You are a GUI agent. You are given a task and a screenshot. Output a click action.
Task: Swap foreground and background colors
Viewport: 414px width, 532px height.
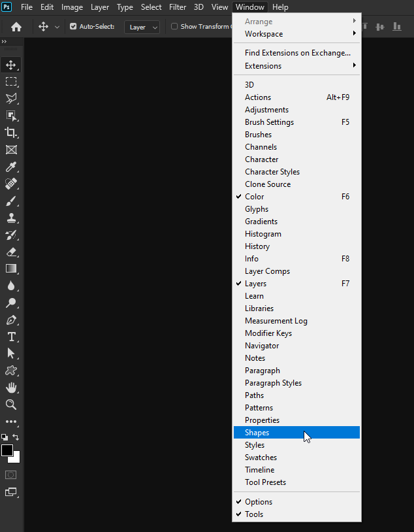[16, 437]
